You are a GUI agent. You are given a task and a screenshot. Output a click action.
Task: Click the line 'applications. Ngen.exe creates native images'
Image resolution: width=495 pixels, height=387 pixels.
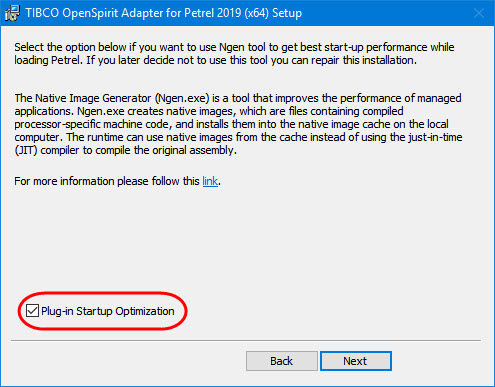pyautogui.click(x=209, y=111)
